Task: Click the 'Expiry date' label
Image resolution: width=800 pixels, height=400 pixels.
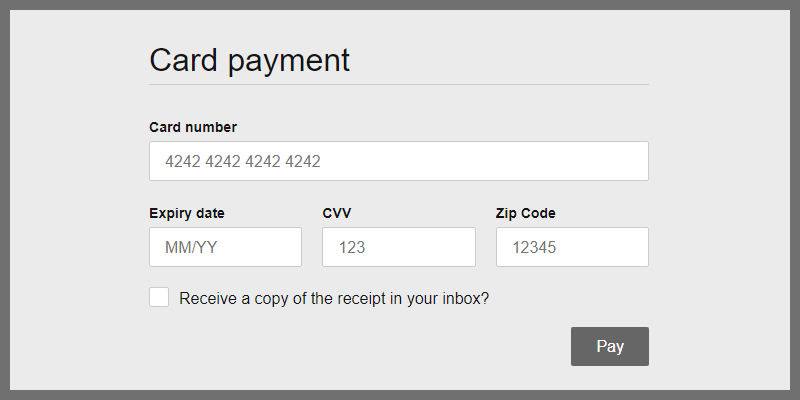Action: 187,213
